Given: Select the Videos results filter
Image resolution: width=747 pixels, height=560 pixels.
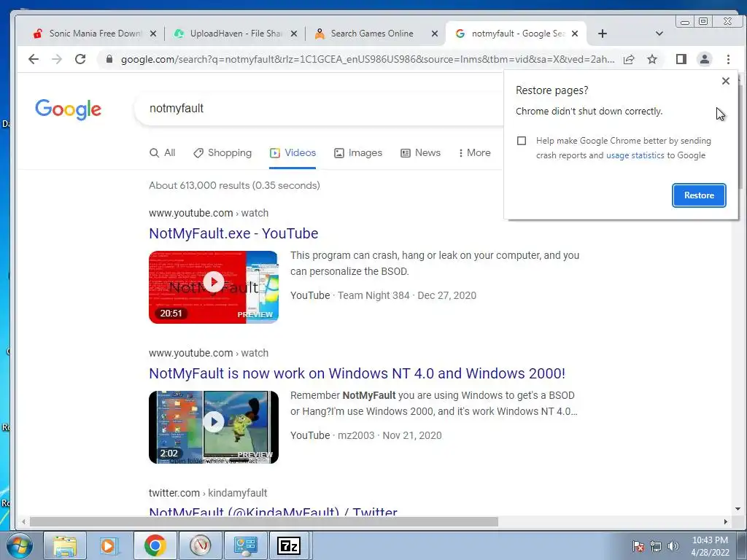Looking at the screenshot, I should pyautogui.click(x=293, y=153).
